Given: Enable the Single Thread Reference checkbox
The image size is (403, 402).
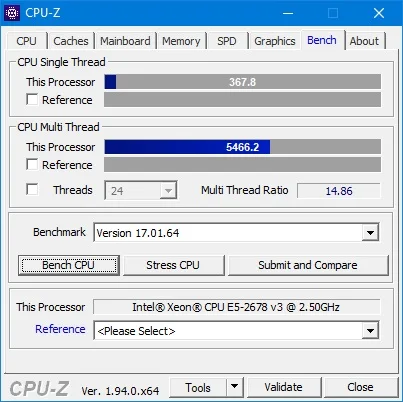Looking at the screenshot, I should 32,99.
